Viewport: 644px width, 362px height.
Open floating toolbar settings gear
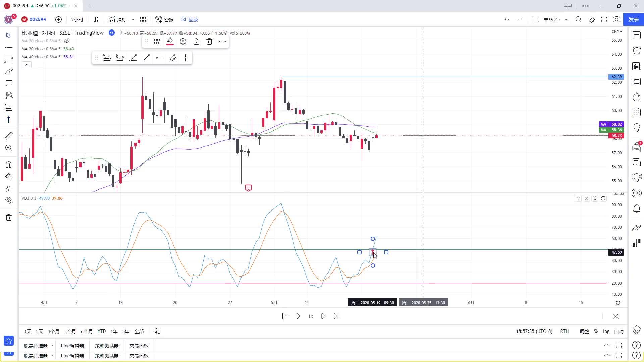(183, 42)
